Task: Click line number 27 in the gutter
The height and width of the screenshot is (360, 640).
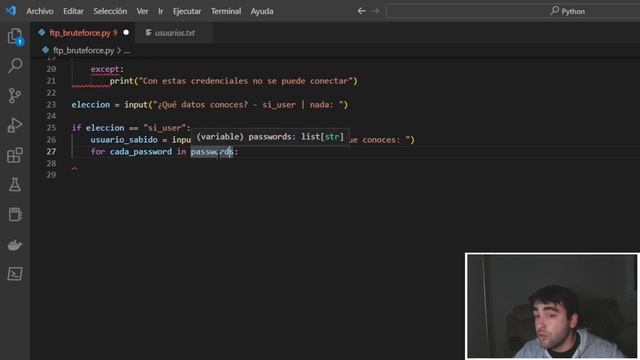Action: coord(51,151)
